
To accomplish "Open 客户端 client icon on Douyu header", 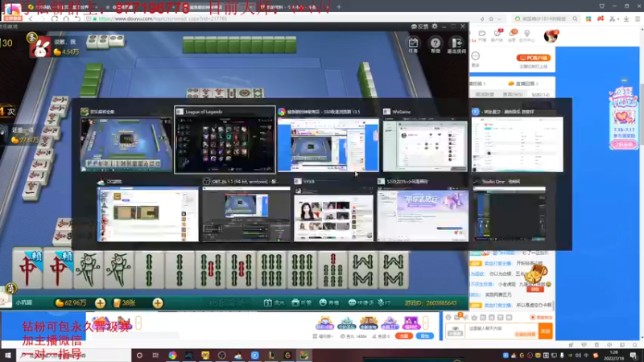I will tap(497, 35).
